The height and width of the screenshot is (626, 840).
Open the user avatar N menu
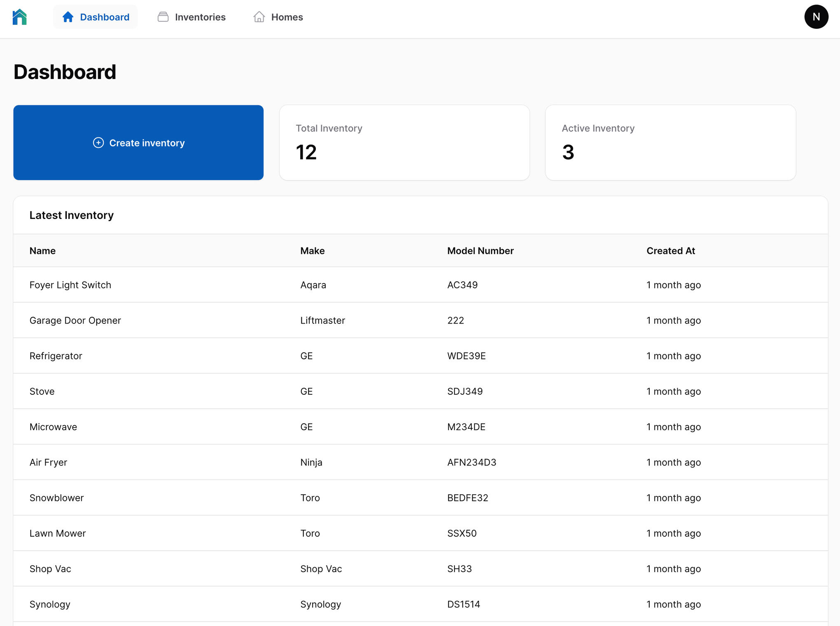pos(816,17)
